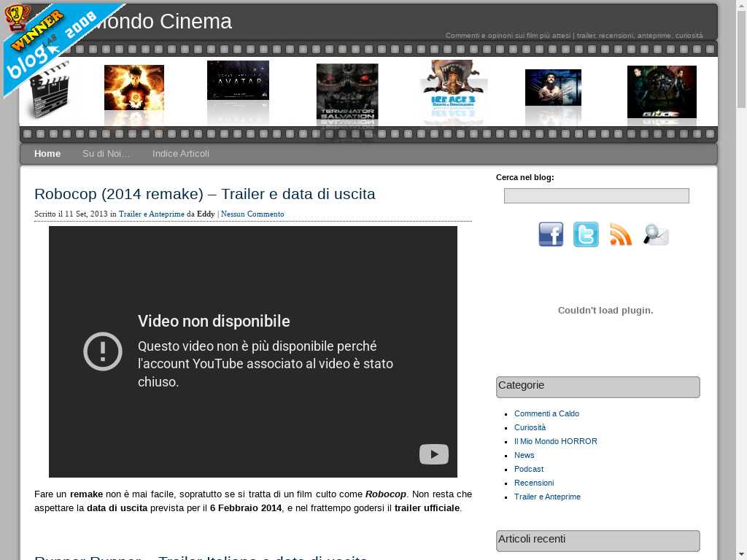Viewport: 747px width, 560px height.
Task: Click the Cerca nel blog search field
Action: [x=596, y=195]
